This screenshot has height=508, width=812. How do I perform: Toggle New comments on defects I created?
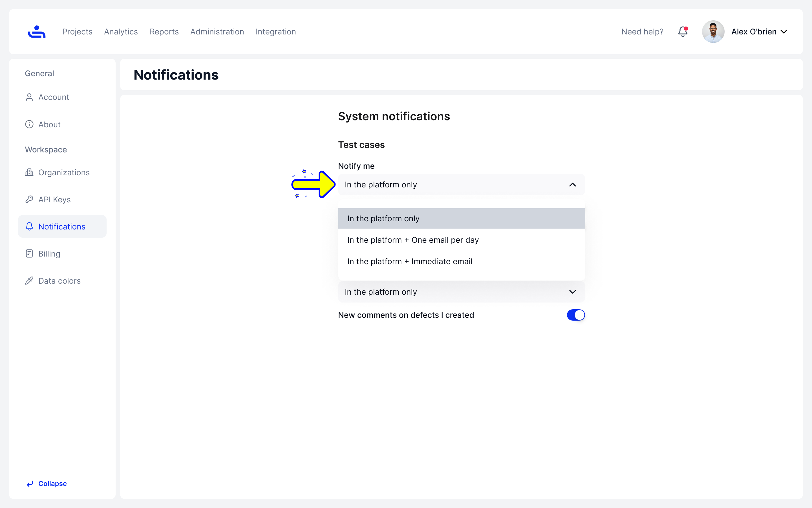coord(576,315)
